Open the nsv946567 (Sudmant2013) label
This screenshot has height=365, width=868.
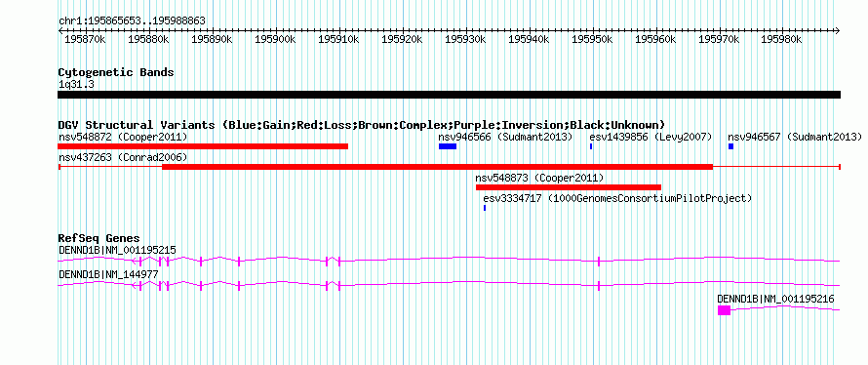pyautogui.click(x=795, y=137)
